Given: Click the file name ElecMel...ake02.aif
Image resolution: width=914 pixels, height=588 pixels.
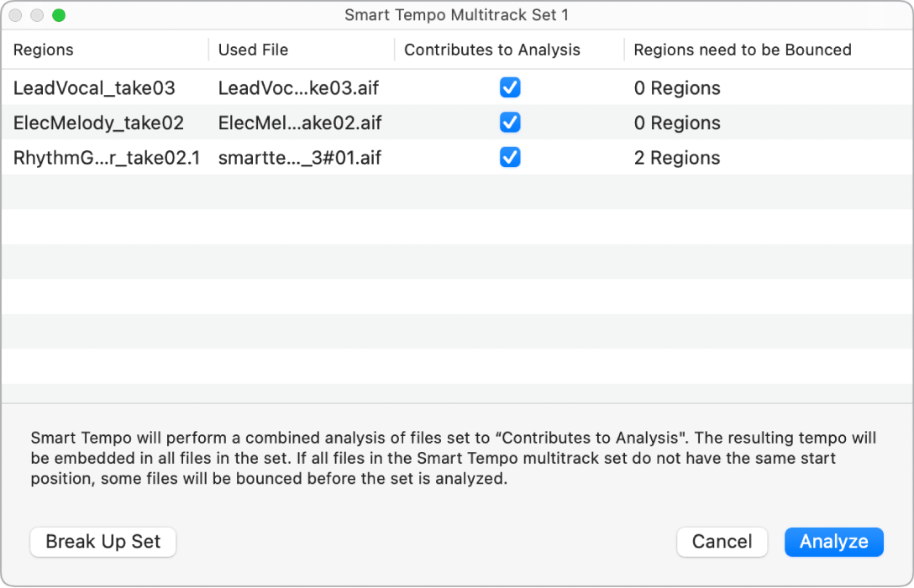Looking at the screenshot, I should [x=298, y=123].
